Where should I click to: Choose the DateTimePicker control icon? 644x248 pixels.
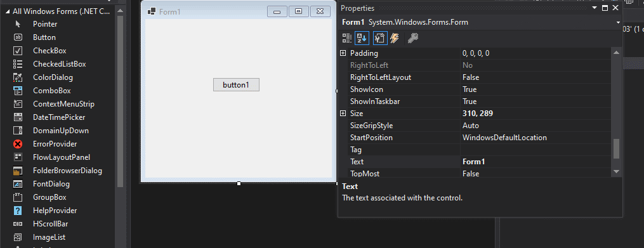[x=18, y=117]
